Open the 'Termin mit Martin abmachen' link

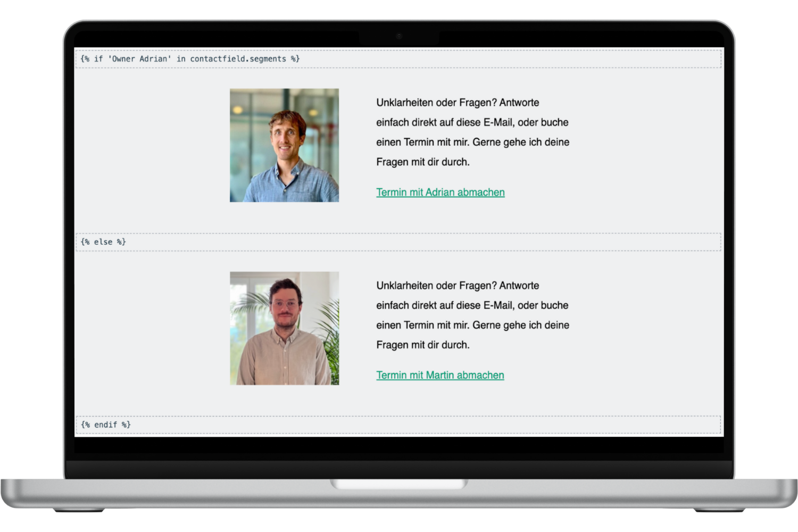coord(440,375)
